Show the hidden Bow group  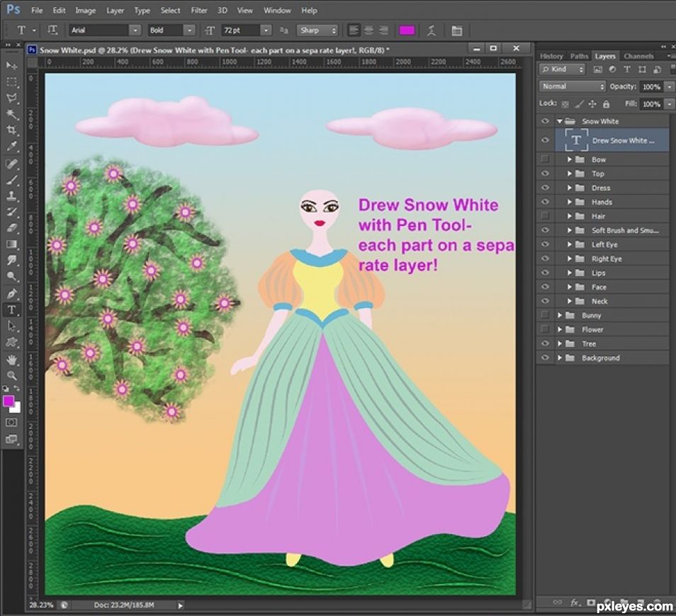coord(545,159)
